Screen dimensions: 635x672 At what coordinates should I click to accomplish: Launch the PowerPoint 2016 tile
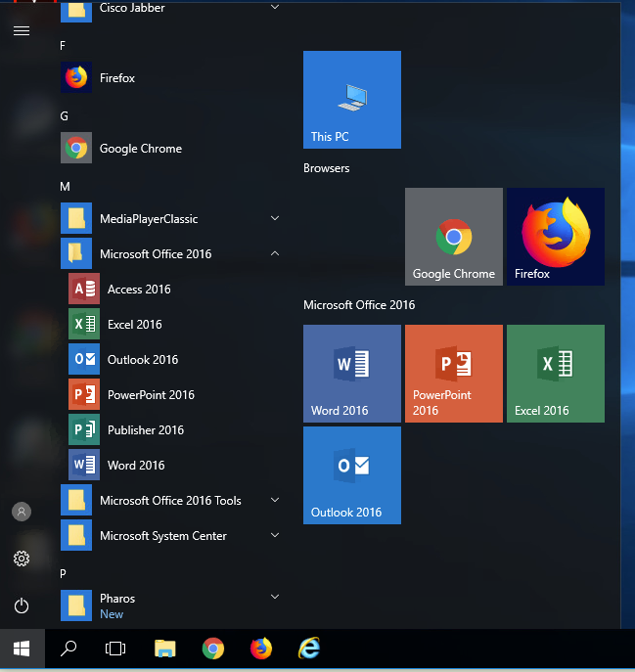point(454,374)
